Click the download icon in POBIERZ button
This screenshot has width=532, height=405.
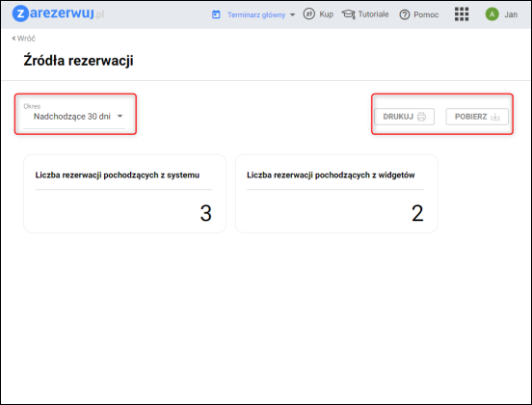pos(495,117)
